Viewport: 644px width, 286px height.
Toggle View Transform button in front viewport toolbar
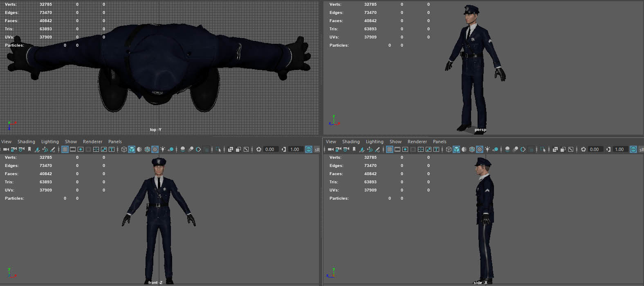pos(308,149)
